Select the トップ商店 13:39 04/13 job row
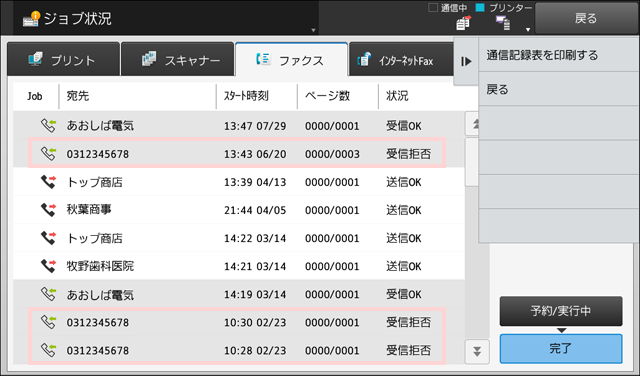This screenshot has height=376, width=640. pos(239,182)
